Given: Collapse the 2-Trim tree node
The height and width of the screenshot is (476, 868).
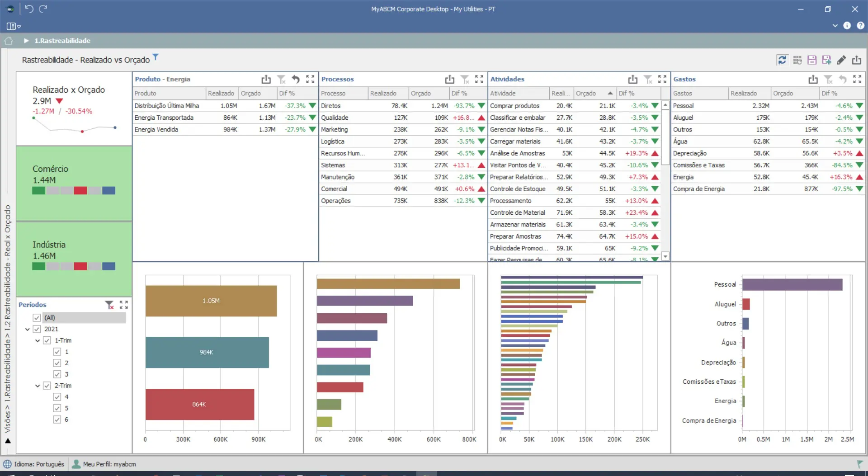Looking at the screenshot, I should coord(38,386).
